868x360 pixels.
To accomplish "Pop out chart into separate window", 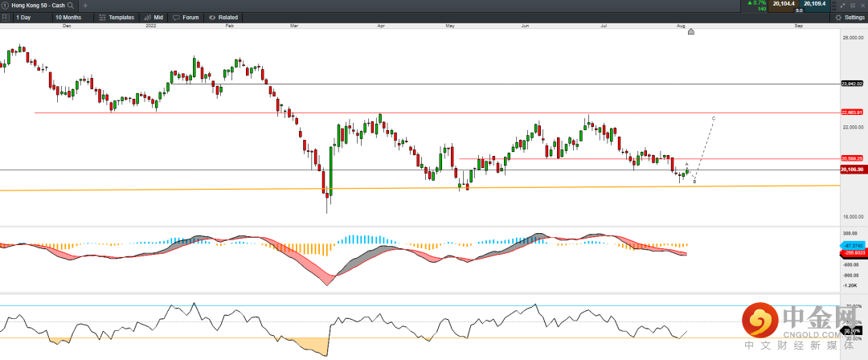I will 853,6.
